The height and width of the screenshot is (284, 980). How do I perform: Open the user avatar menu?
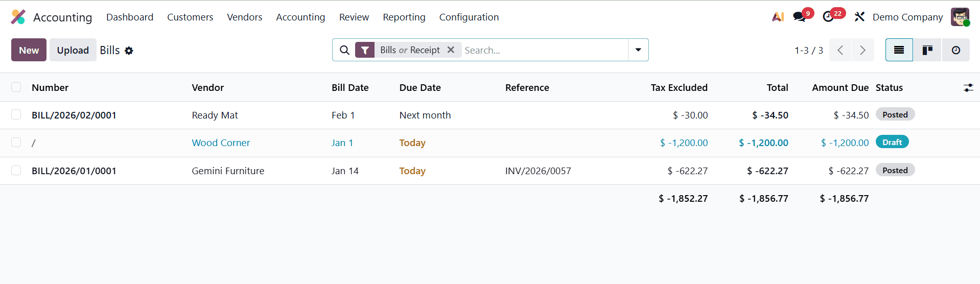(960, 17)
